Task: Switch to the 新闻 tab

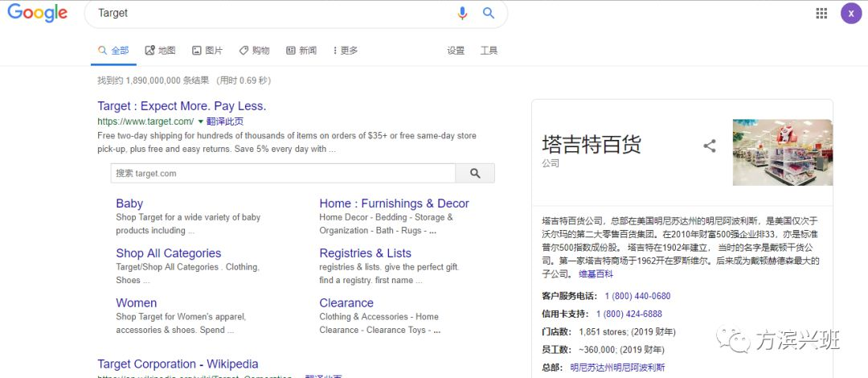Action: pyautogui.click(x=301, y=51)
